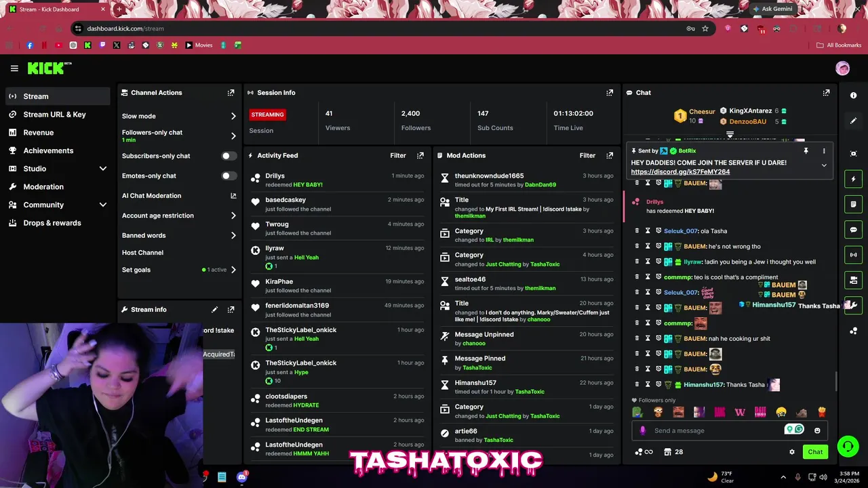Viewport: 868px width, 488px height.
Task: Open the Movies bookmark folder
Action: coord(199,45)
